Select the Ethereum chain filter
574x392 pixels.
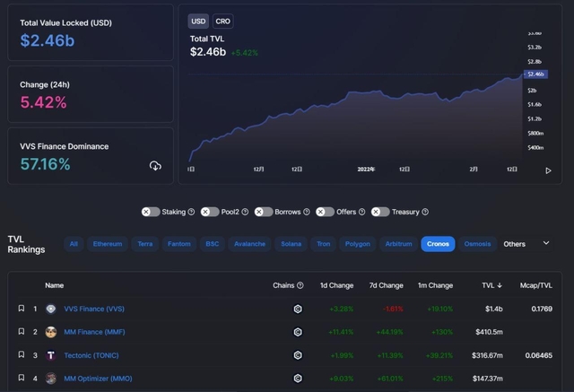tap(108, 244)
